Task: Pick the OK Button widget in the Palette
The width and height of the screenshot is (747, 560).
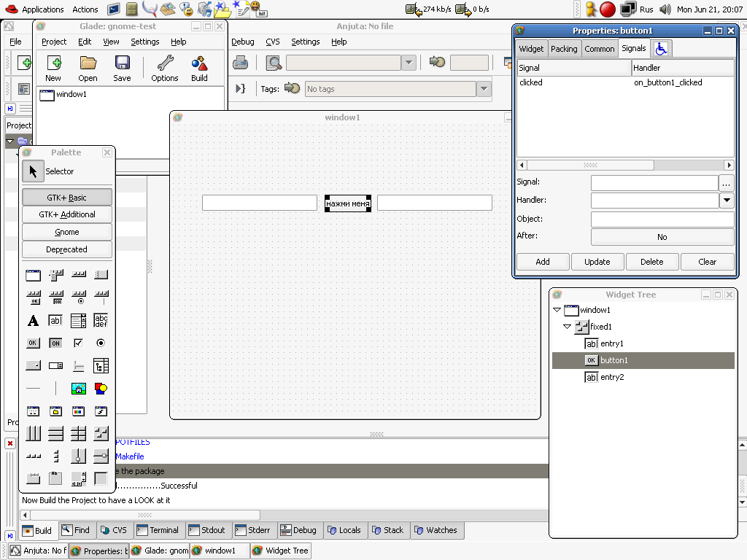Action: point(33,343)
